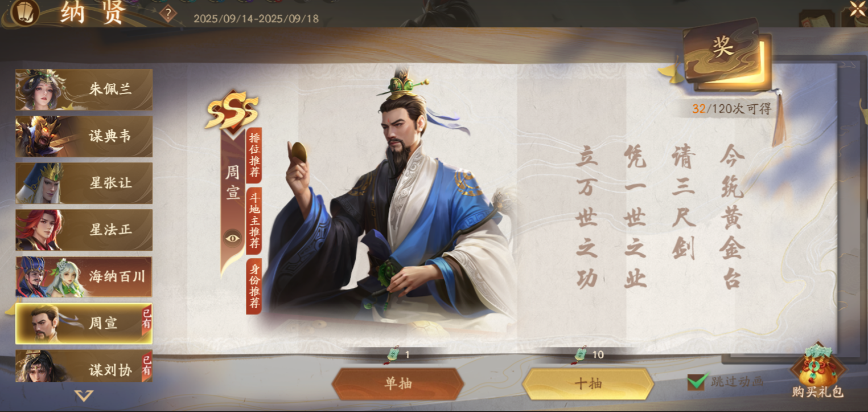Viewport: 868px width, 412px height.
Task: Click the single draw ticket icon
Action: 393,354
